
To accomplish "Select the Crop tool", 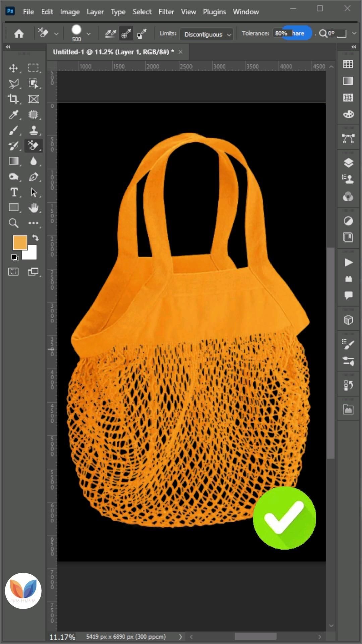I will click(13, 99).
